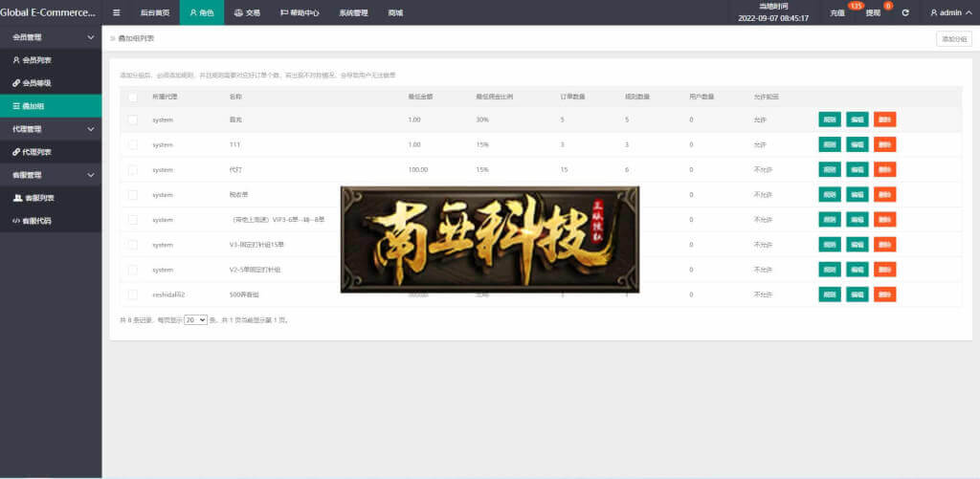Select 叠加组 in the sidebar

51,106
